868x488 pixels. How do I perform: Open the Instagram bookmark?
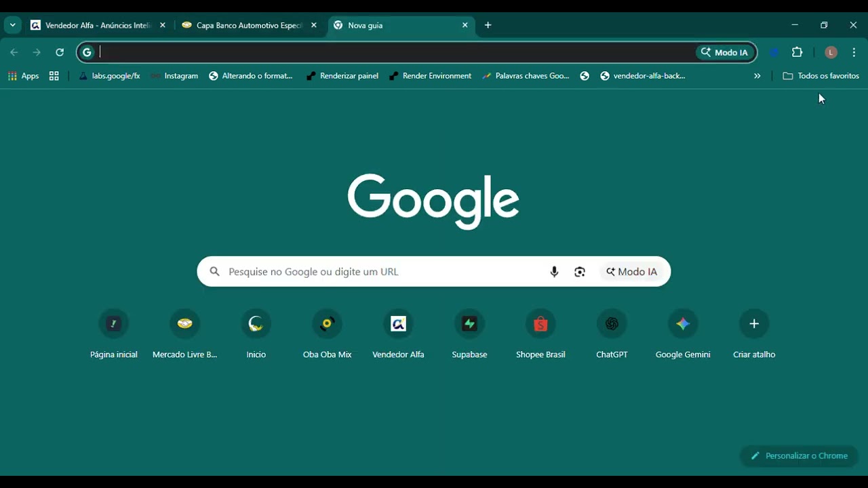click(174, 76)
